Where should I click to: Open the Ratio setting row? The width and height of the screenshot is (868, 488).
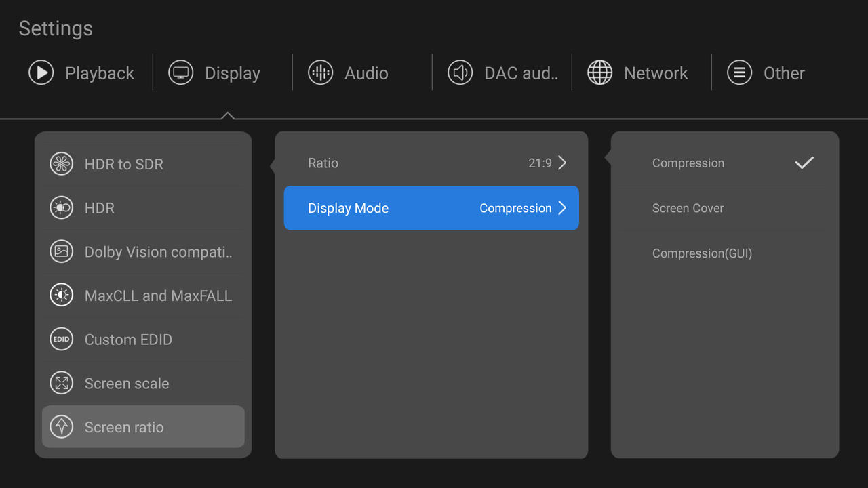tap(431, 163)
